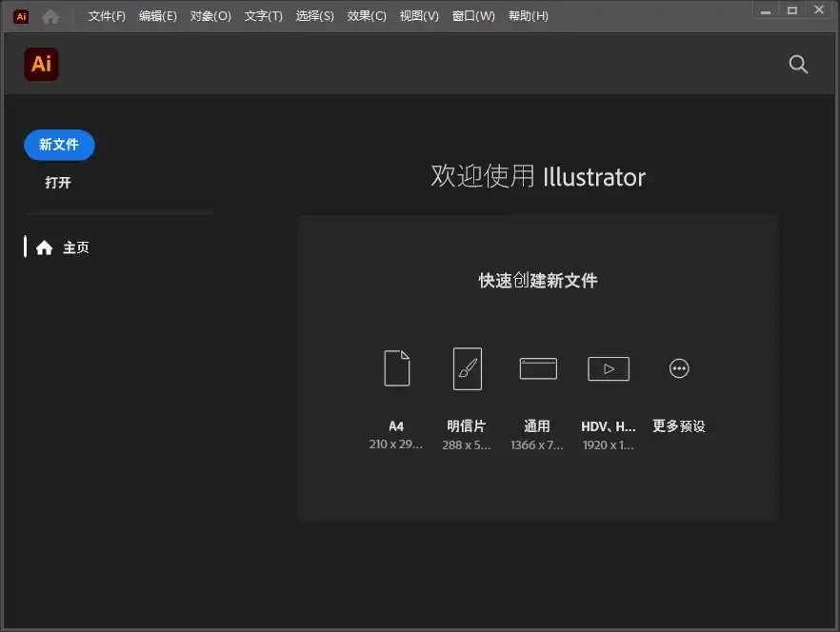Select the HDV video preset icon
This screenshot has width=840, height=632.
608,368
